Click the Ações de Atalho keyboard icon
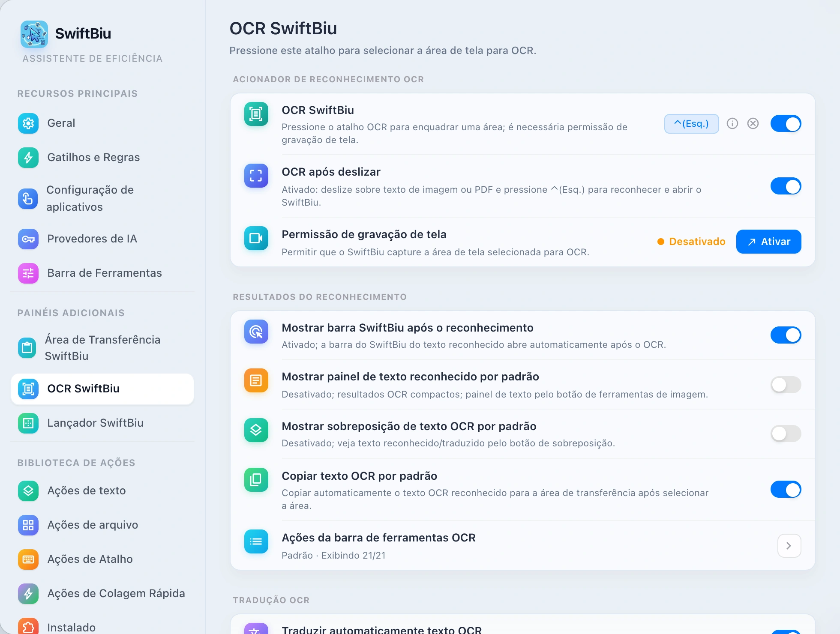Viewport: 840px width, 634px height. (x=28, y=559)
